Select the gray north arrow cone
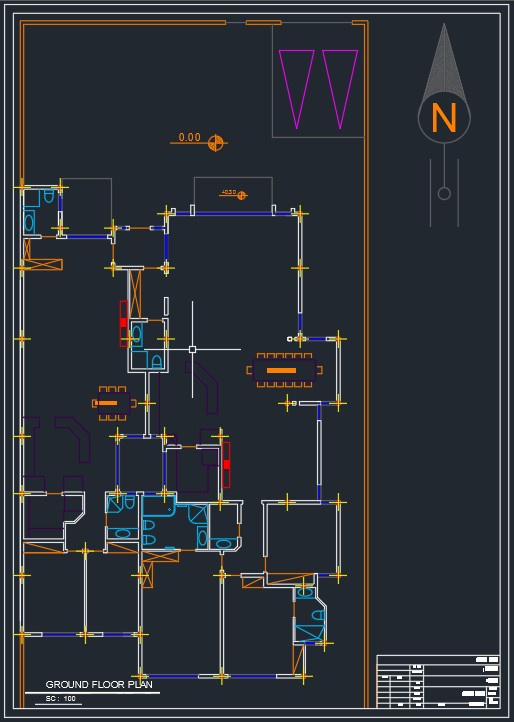The width and height of the screenshot is (514, 722). tap(444, 60)
